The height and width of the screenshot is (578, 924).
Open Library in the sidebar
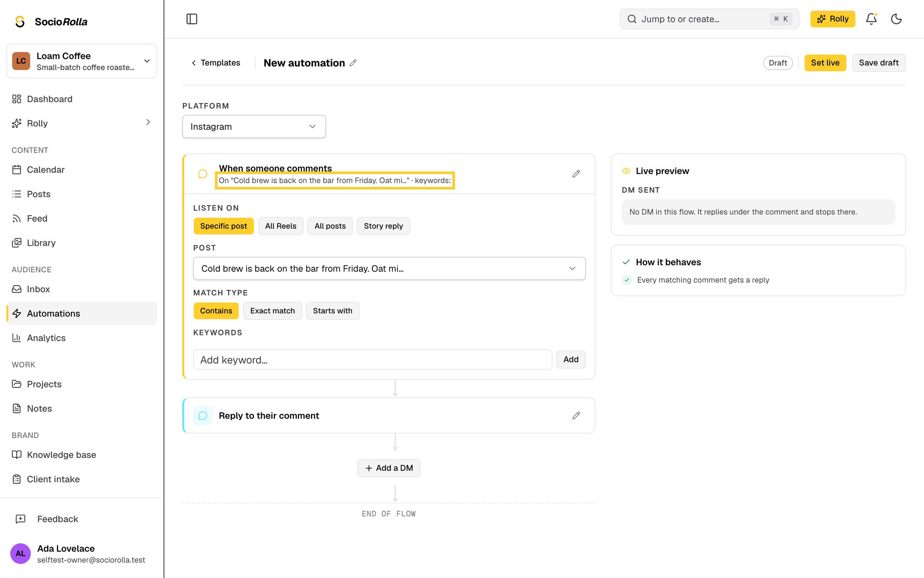click(x=82, y=243)
